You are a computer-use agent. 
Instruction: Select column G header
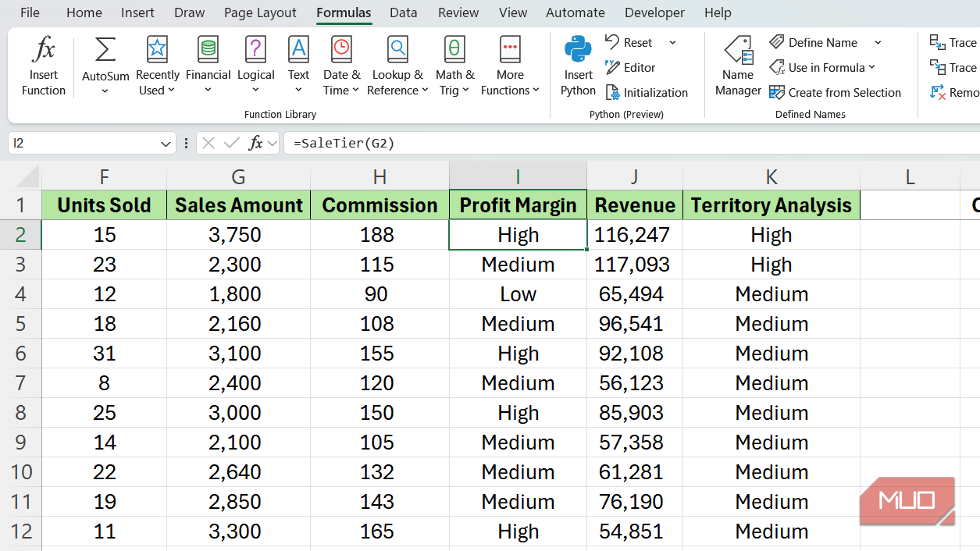(x=238, y=177)
